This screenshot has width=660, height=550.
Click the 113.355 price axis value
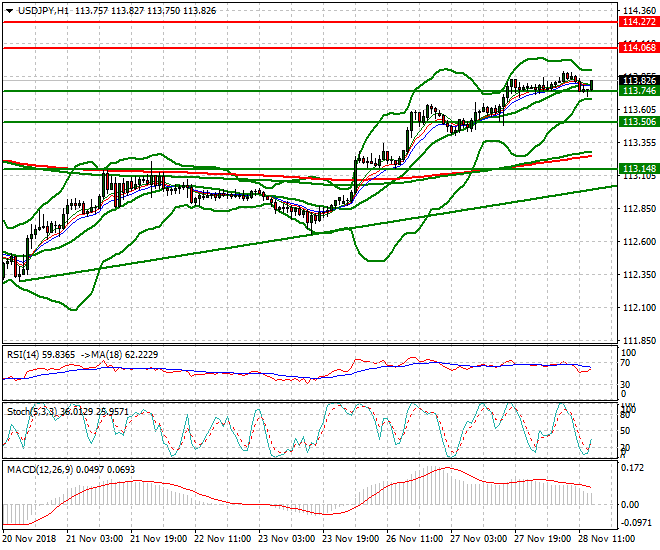click(x=639, y=143)
